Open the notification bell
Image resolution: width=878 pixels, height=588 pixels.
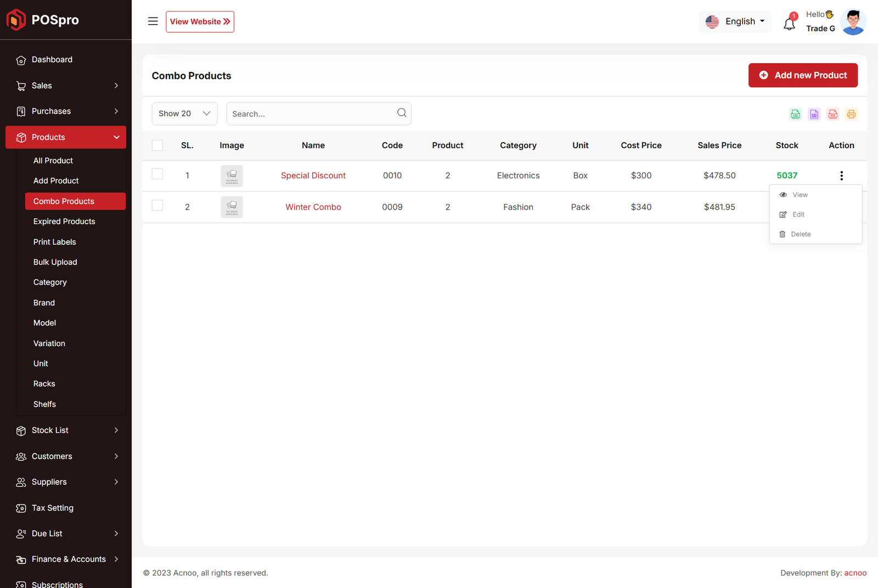789,24
